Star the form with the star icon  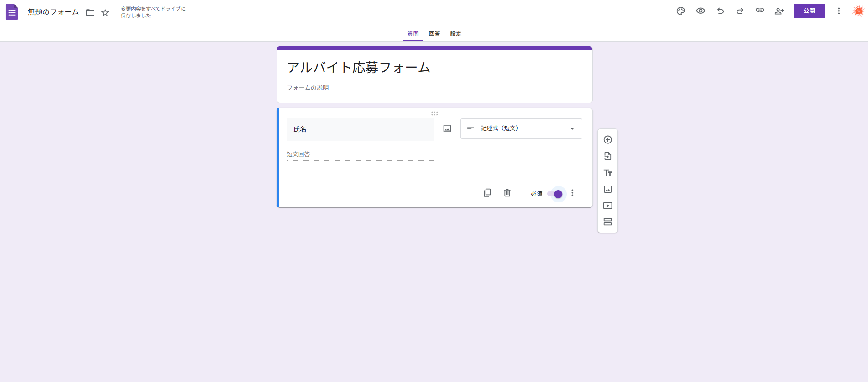105,12
